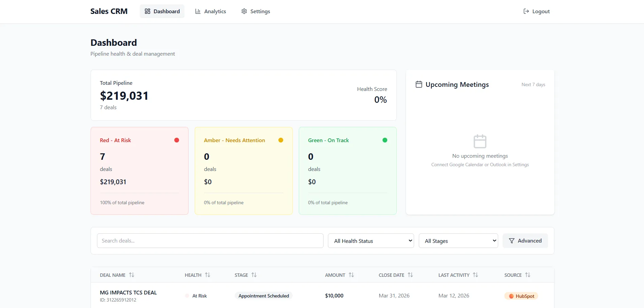Open the All Stages dropdown
The height and width of the screenshot is (308, 644).
point(458,241)
